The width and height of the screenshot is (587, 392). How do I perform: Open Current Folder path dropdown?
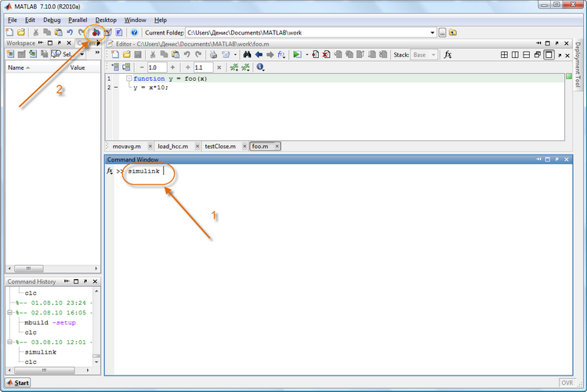coord(433,33)
